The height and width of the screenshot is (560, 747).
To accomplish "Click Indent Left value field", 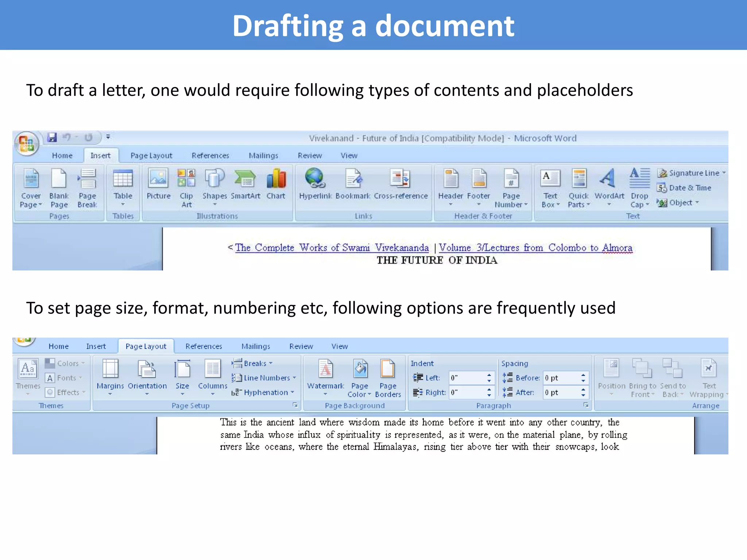I will point(468,378).
